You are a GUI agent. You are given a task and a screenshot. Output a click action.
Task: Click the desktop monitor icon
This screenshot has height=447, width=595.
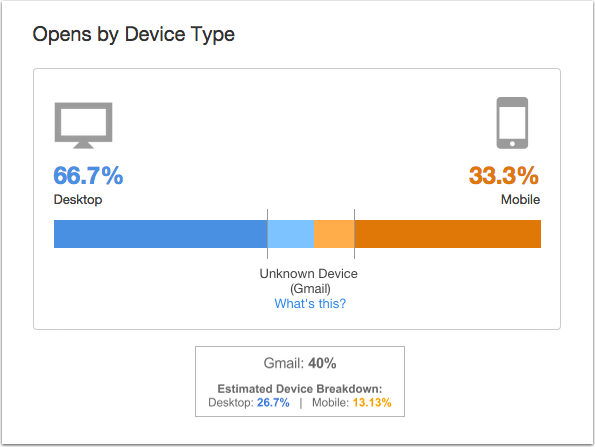83,125
